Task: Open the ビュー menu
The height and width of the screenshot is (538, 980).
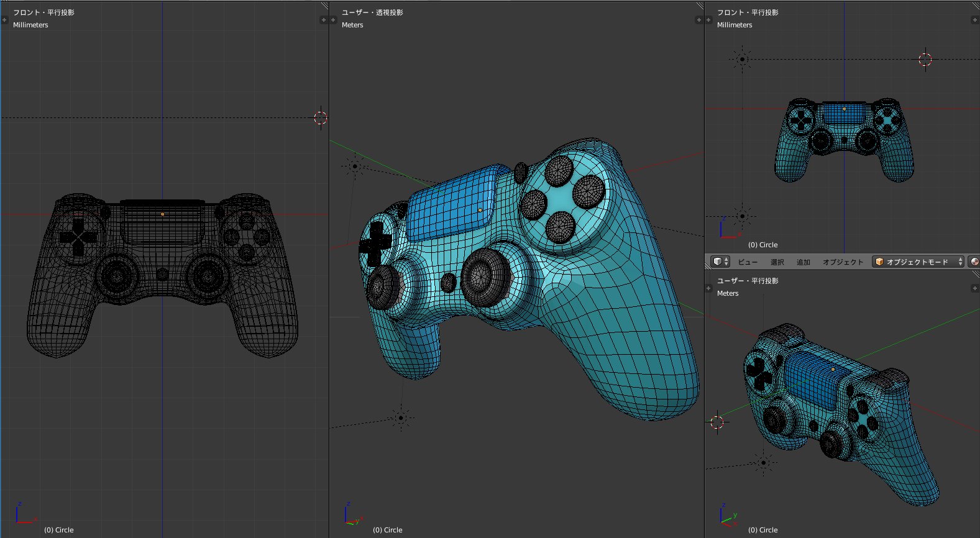Action: point(748,262)
